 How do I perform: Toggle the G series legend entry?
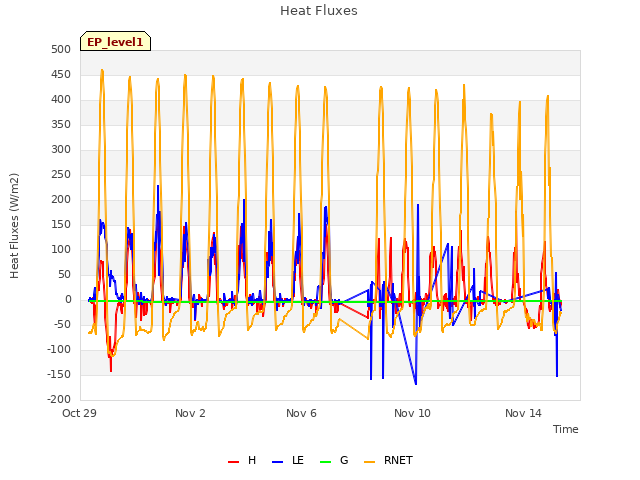tap(334, 460)
